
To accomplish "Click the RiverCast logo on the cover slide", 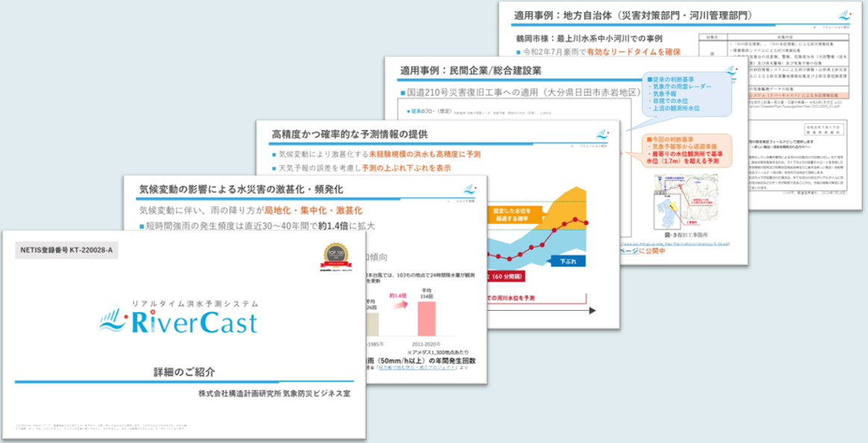I will [x=178, y=322].
